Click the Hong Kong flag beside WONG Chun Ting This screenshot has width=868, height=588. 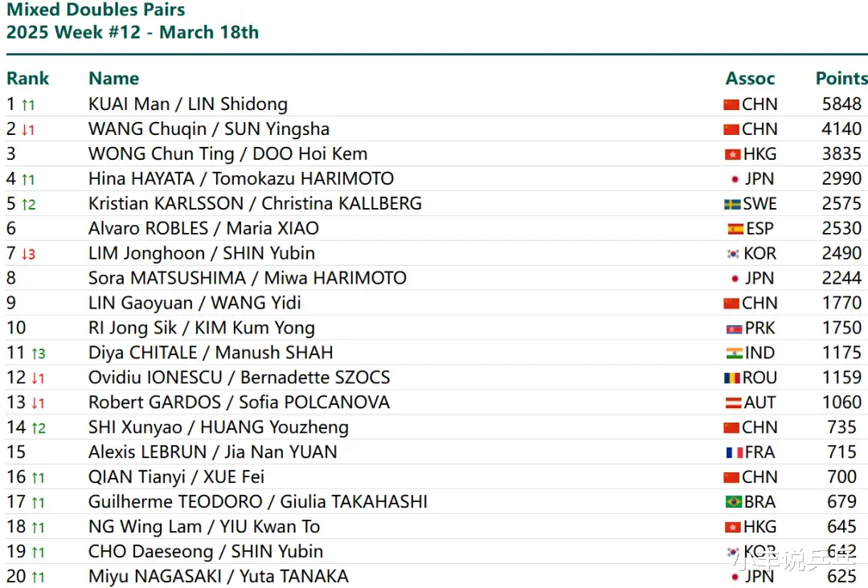click(x=732, y=154)
